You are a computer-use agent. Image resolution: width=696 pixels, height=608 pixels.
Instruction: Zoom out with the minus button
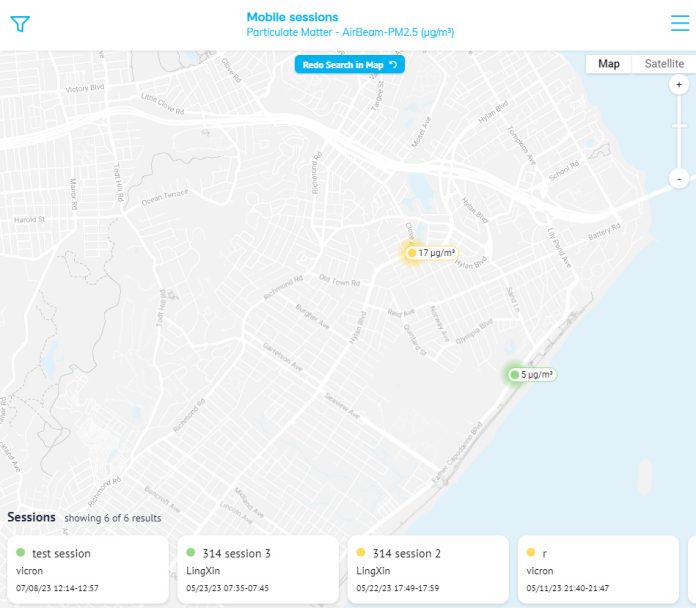(679, 179)
